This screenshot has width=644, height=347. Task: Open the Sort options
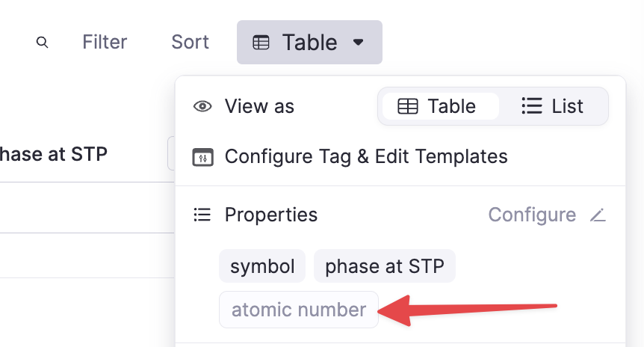coord(190,42)
